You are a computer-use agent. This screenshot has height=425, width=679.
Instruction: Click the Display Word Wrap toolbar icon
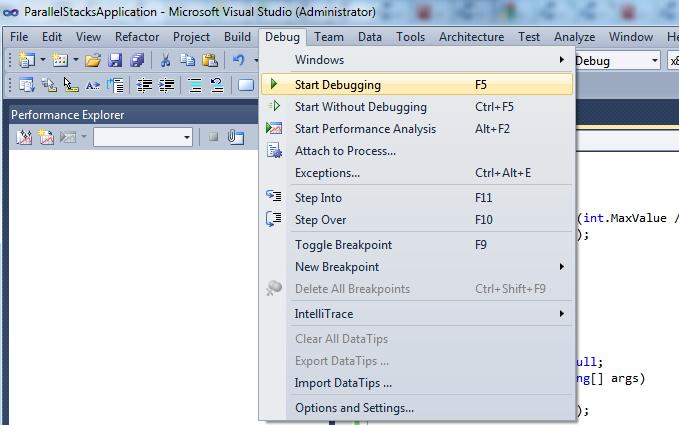(x=116, y=85)
